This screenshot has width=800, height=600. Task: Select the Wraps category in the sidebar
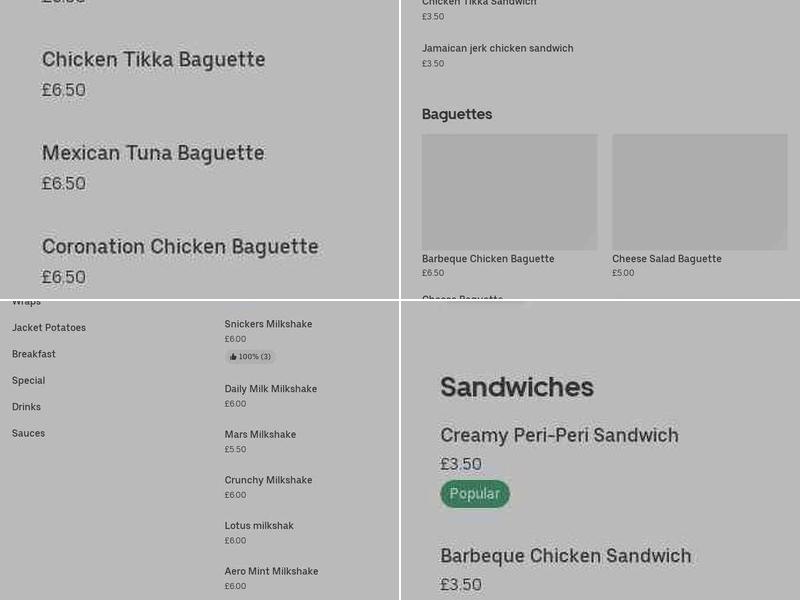click(x=26, y=300)
